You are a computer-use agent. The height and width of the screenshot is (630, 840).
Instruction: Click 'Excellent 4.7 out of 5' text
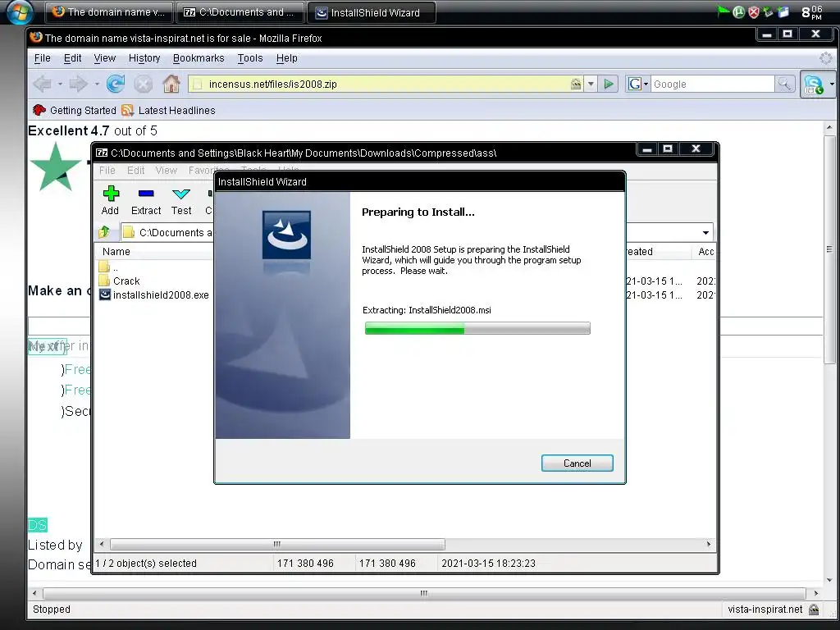pos(93,130)
